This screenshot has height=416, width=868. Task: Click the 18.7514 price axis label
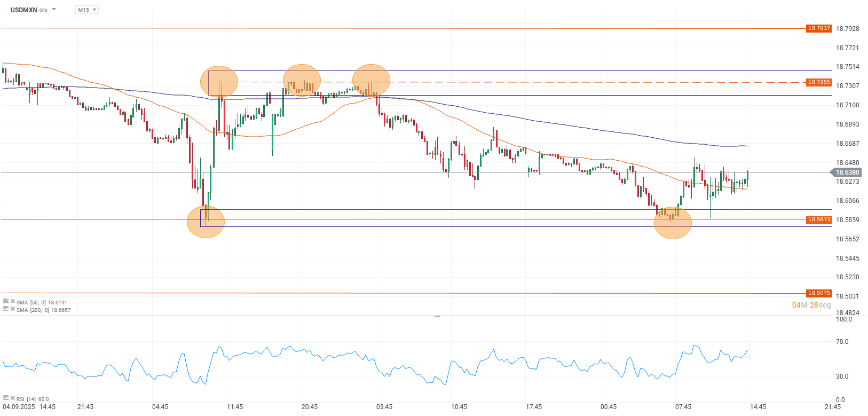(x=848, y=67)
